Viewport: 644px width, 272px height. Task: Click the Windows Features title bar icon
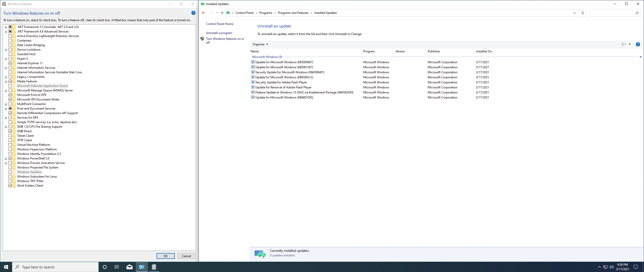tap(4, 4)
